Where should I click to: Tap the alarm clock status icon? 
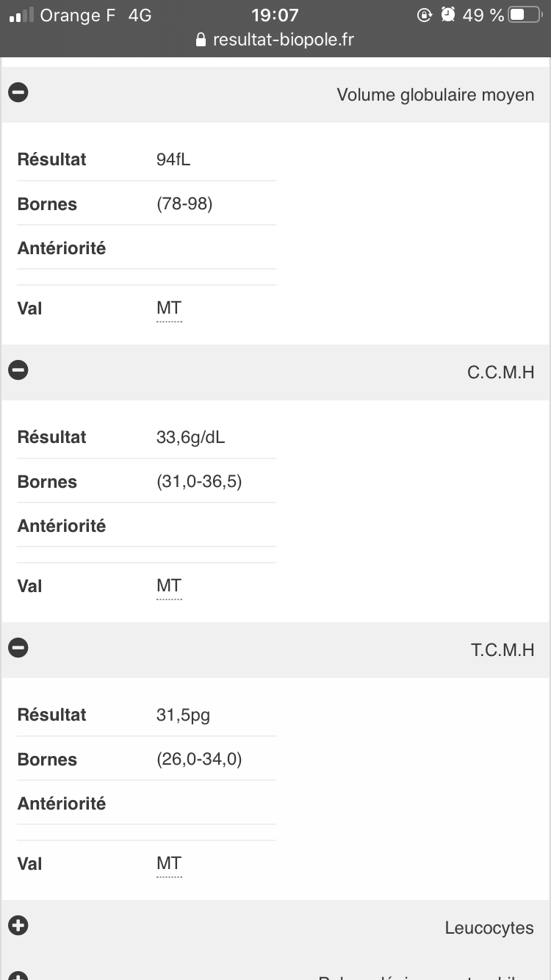[x=448, y=15]
